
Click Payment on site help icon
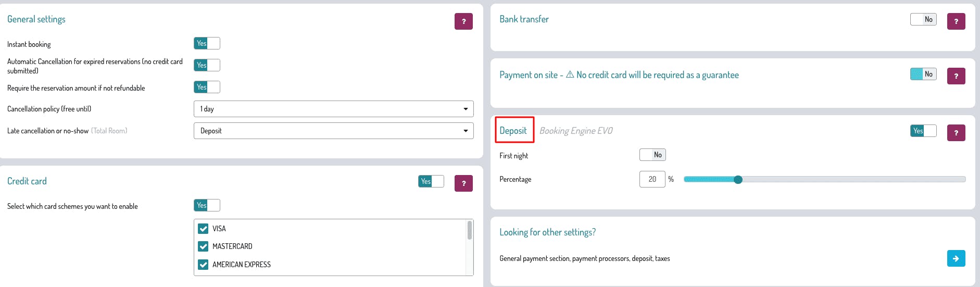(956, 76)
